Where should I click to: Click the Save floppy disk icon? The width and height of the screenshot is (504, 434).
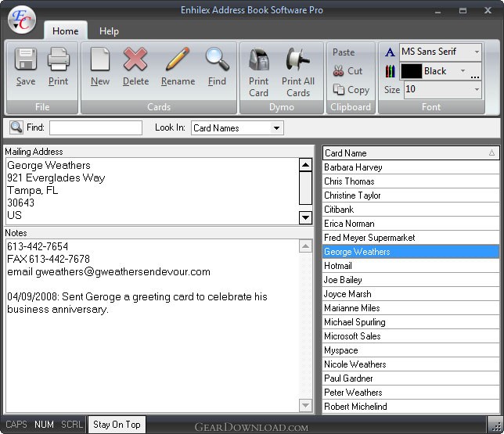(x=26, y=59)
